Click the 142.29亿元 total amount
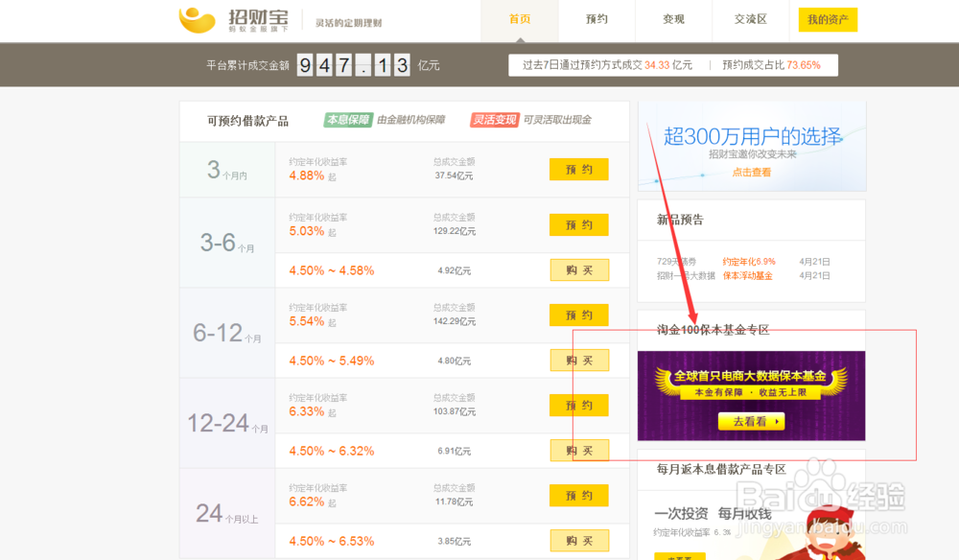This screenshot has width=959, height=560. point(455,321)
